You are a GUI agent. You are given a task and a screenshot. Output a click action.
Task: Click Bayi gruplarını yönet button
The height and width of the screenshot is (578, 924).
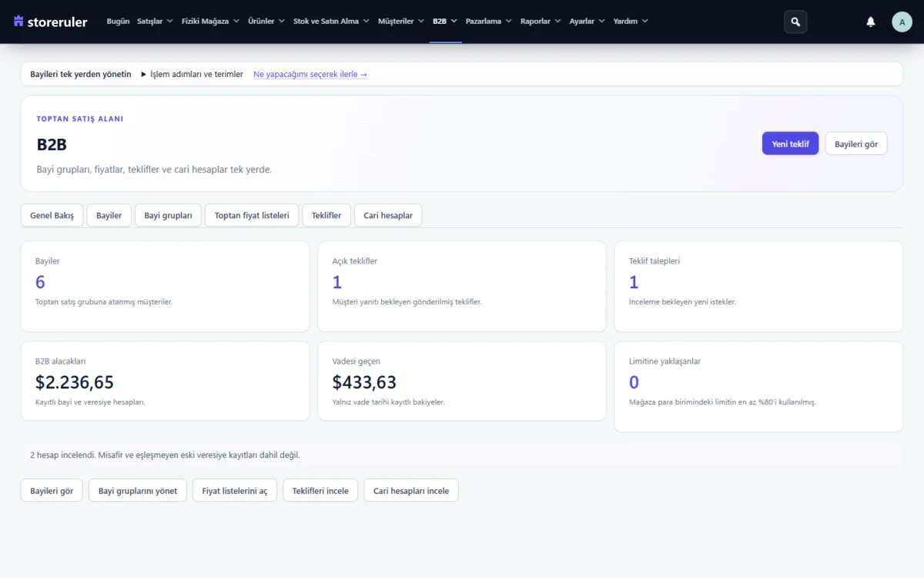click(x=138, y=490)
